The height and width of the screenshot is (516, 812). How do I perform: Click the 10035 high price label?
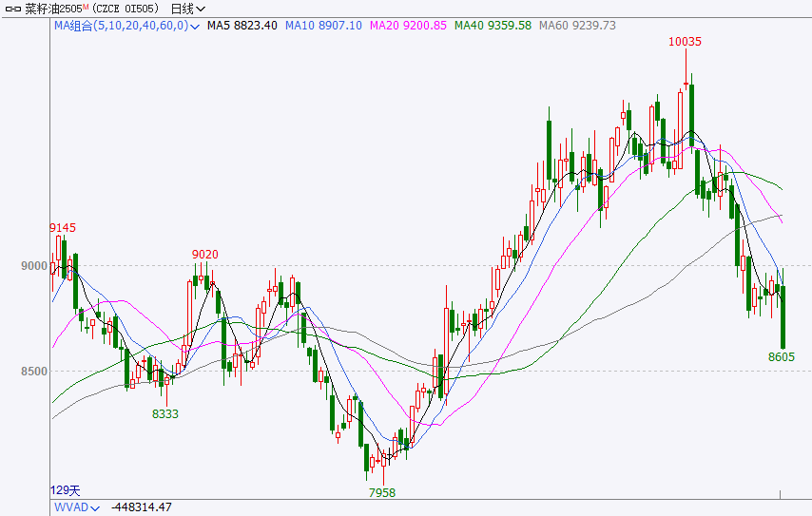(x=685, y=42)
